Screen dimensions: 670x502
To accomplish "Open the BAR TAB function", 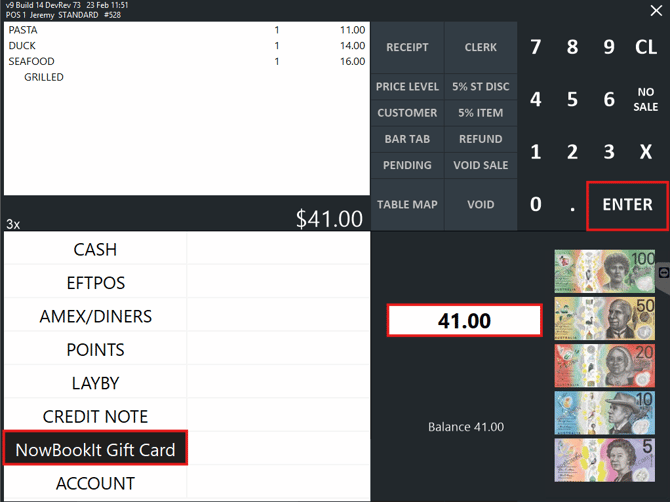I will click(x=407, y=139).
